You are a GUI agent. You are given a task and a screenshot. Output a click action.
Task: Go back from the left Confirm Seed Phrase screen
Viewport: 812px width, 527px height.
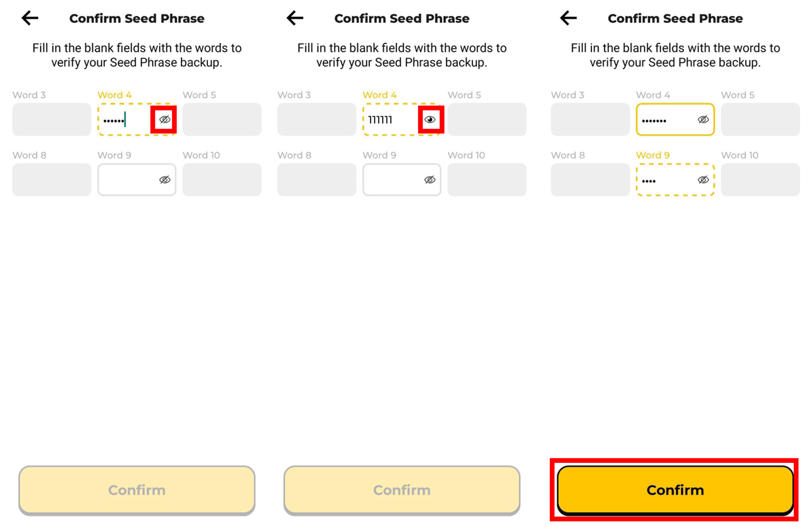[30, 18]
